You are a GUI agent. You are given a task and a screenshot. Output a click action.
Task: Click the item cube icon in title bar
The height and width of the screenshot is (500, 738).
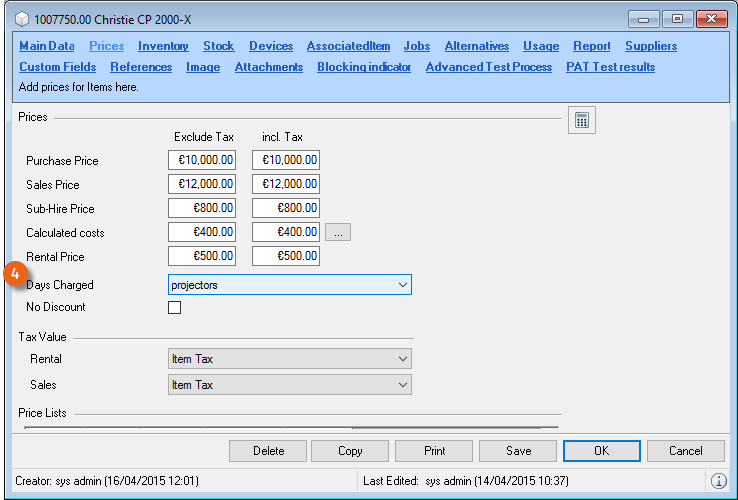22,19
